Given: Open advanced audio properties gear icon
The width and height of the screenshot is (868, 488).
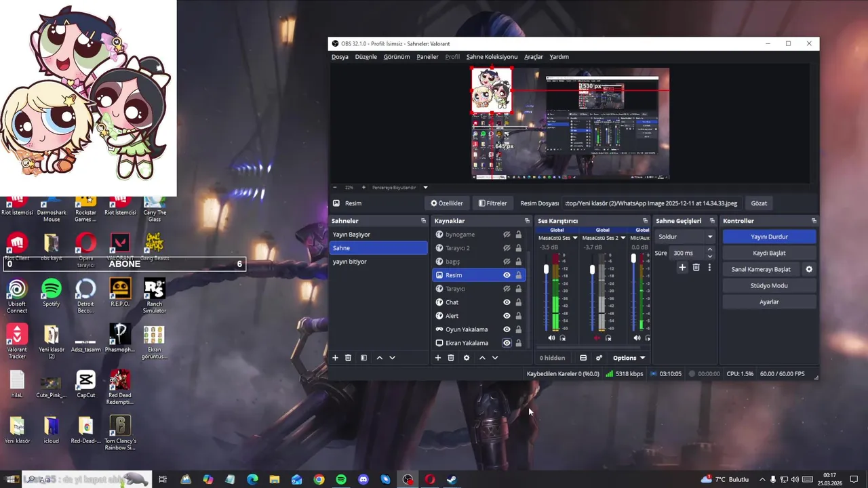Looking at the screenshot, I should [599, 358].
